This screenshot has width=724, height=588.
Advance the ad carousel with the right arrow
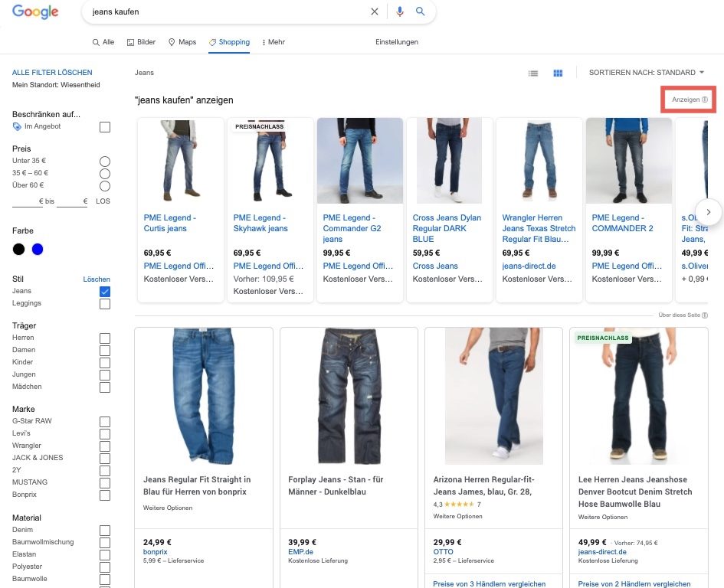(x=709, y=212)
